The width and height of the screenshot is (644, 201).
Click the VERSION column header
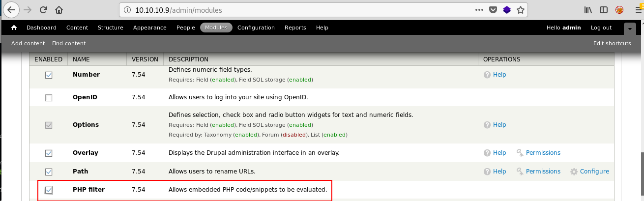click(x=145, y=59)
